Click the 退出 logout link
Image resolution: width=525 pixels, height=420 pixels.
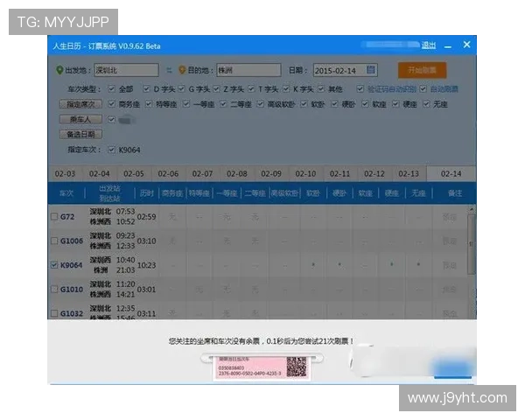(429, 45)
